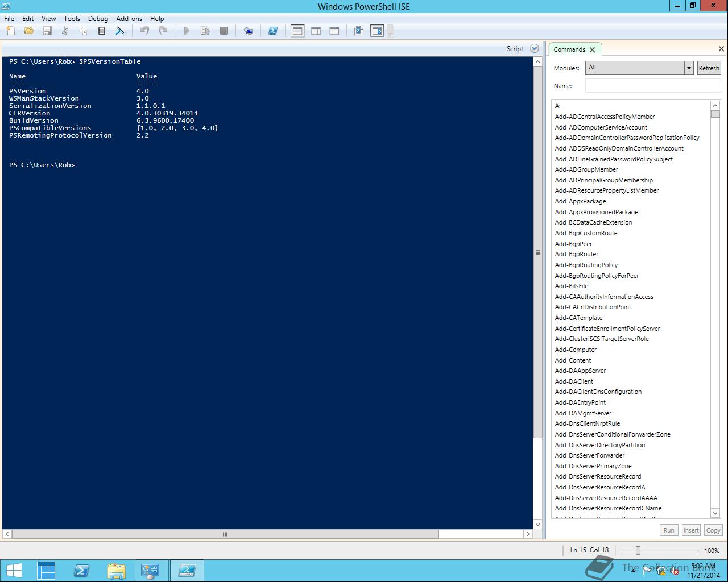The height and width of the screenshot is (582, 728).
Task: Cut selection with scissors icon
Action: pos(65,31)
